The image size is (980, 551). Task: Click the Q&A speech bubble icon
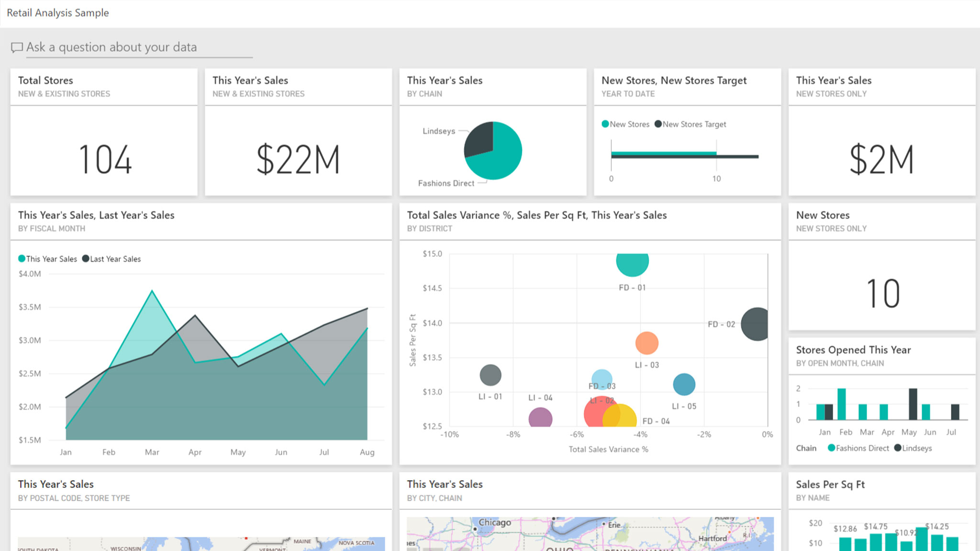coord(17,47)
